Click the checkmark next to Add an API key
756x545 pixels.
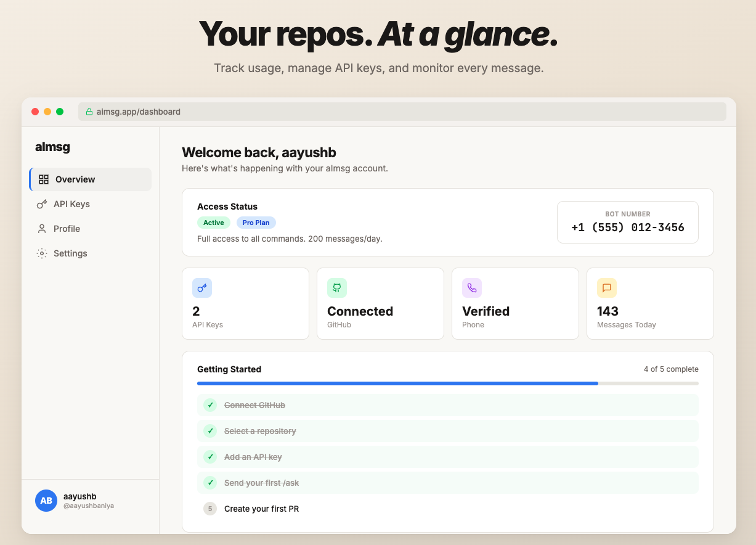tap(210, 457)
